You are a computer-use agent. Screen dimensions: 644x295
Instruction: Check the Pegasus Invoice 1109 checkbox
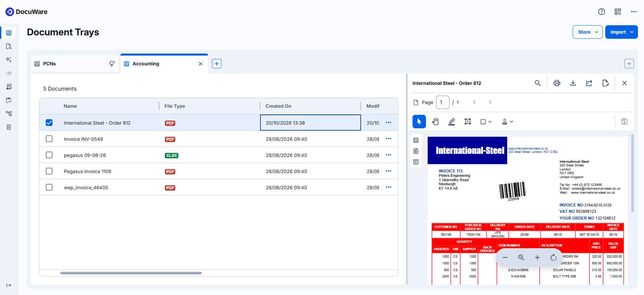point(49,171)
